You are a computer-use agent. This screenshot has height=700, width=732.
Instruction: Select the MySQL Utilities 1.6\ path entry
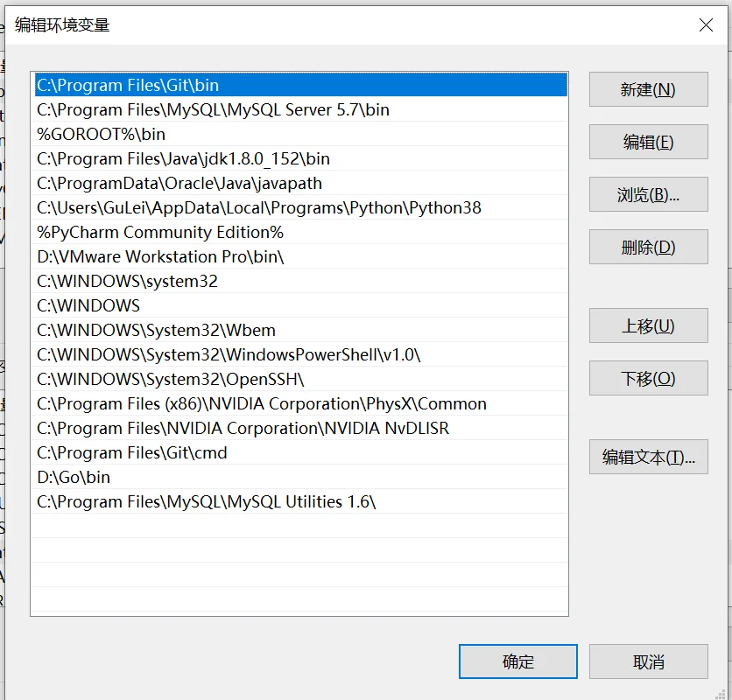[301, 501]
